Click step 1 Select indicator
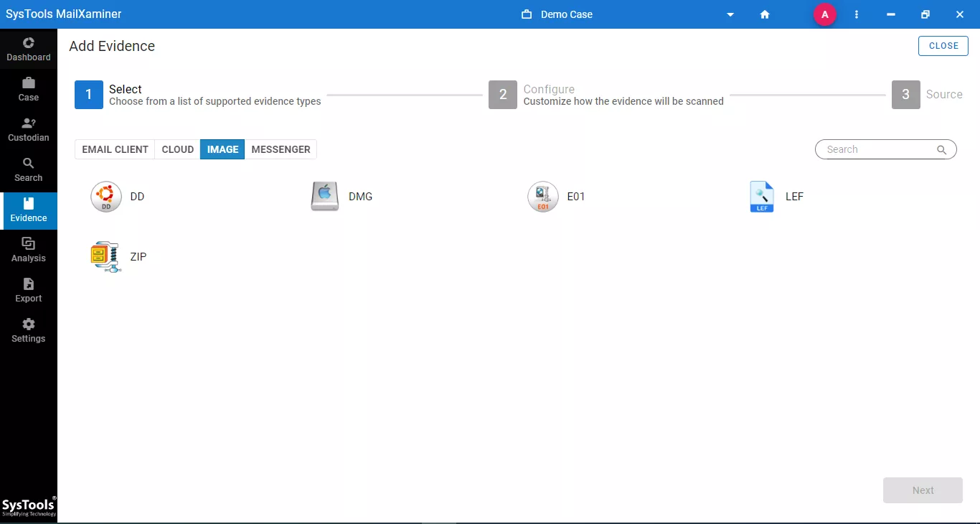This screenshot has width=980, height=524. [x=89, y=95]
